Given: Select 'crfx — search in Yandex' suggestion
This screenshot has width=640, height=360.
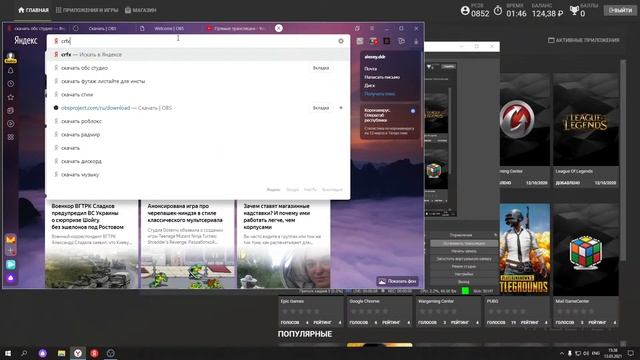Looking at the screenshot, I should point(198,54).
